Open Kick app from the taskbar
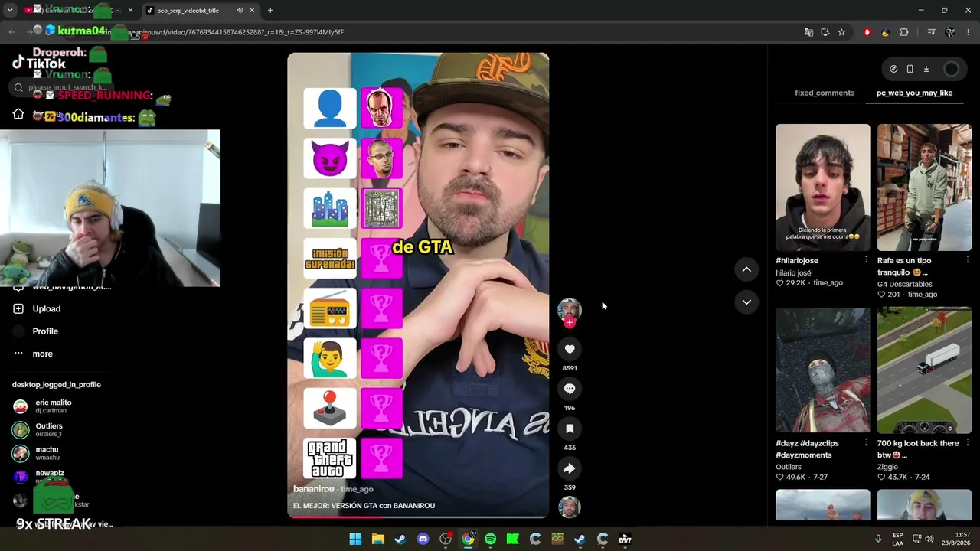The image size is (980, 551). coord(512,540)
